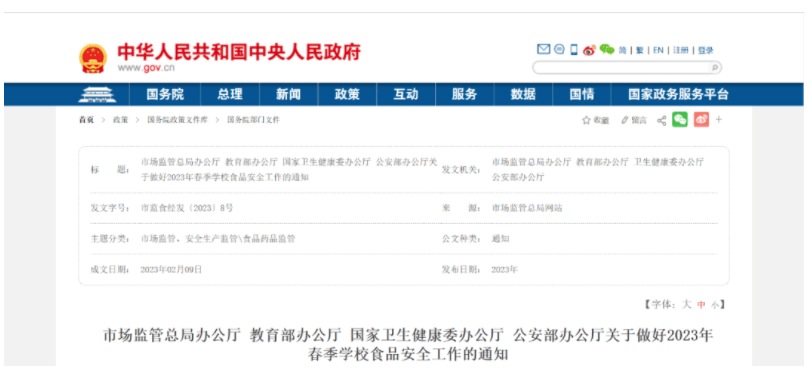Click the 首页 breadcrumb link
Image resolution: width=812 pixels, height=371 pixels.
tap(86, 120)
